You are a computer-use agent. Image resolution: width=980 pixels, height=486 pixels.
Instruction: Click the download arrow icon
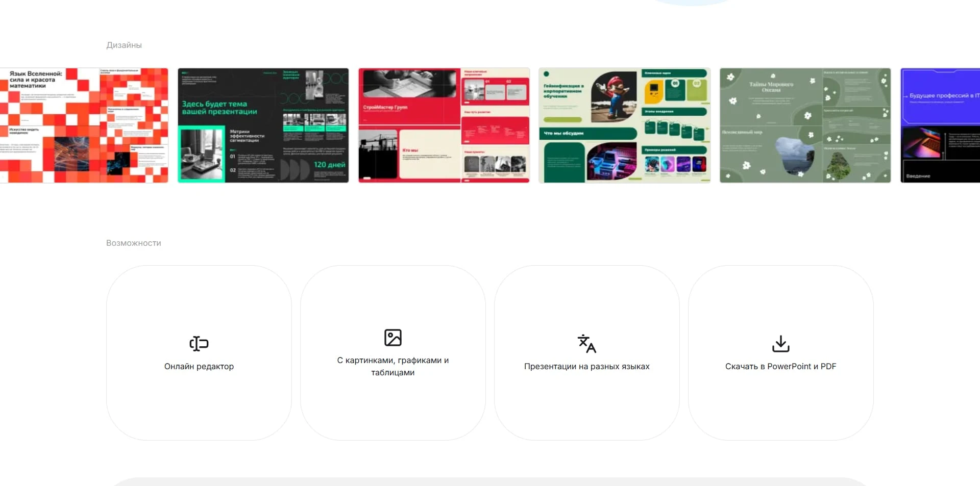(780, 344)
